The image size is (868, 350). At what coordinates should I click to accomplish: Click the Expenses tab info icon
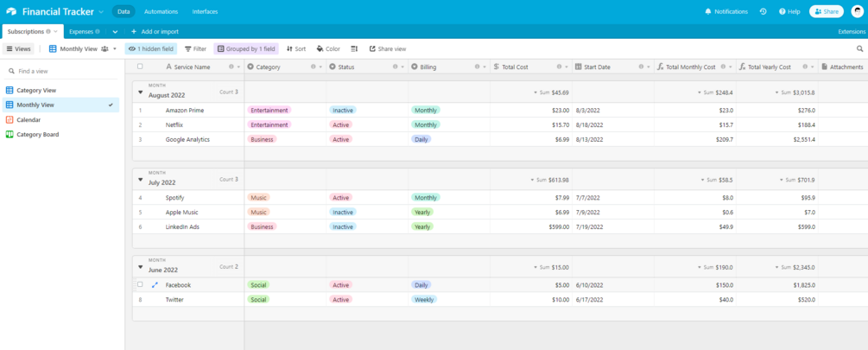(98, 32)
